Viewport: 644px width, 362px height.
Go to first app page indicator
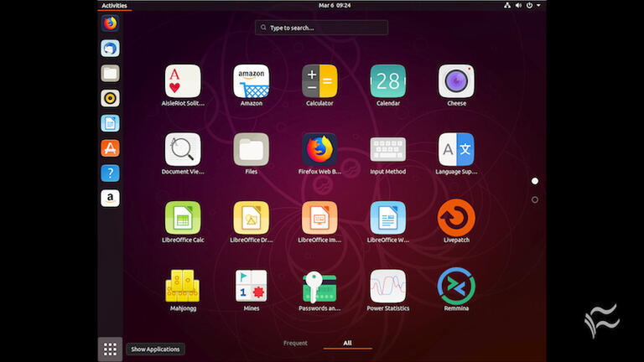coord(535,181)
